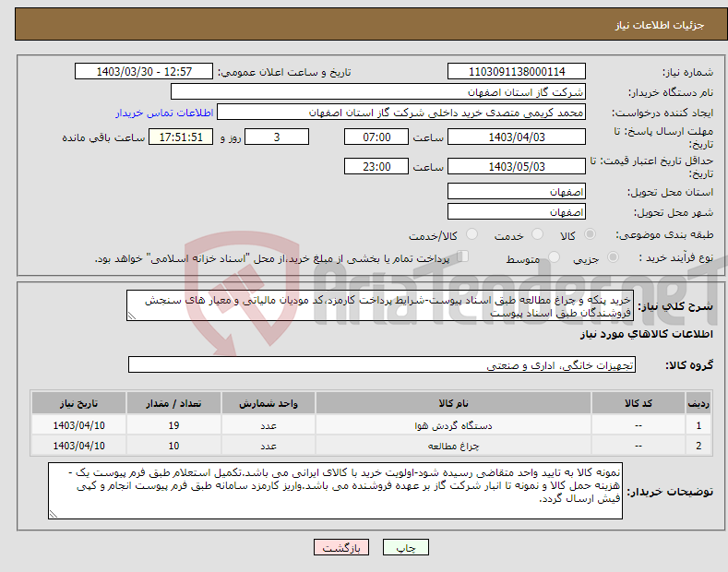This screenshot has width=728, height=572.
Task: Click the چراغ مطالعه item cell
Action: (453, 446)
